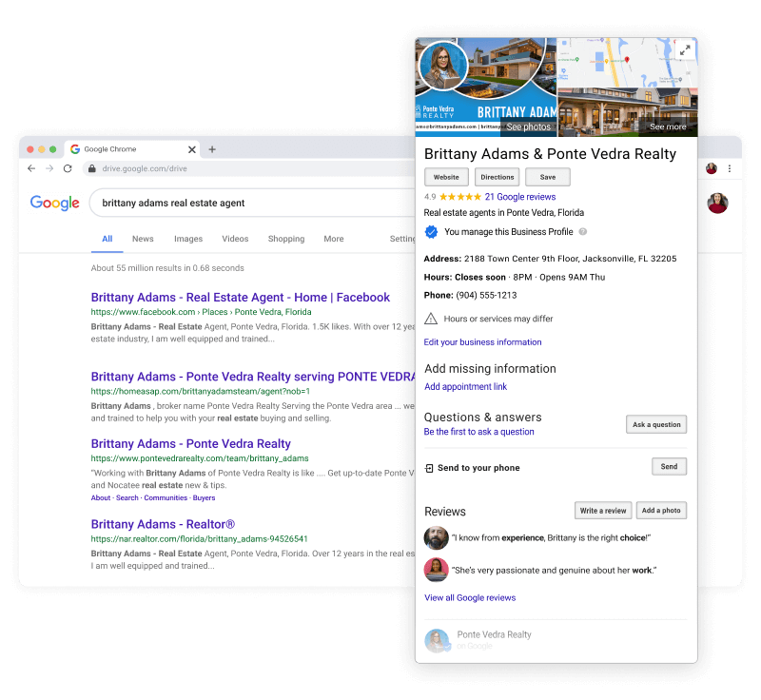
Task: Click the Search sitelink
Action: 127,497
